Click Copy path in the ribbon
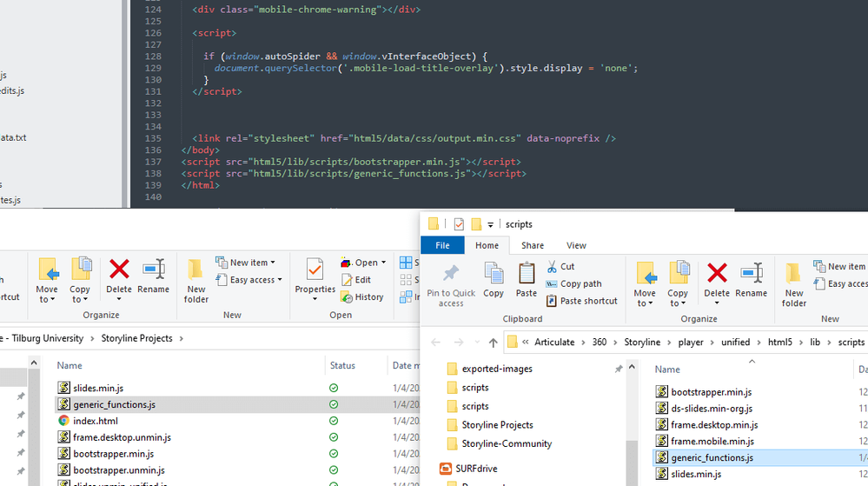Image resolution: width=868 pixels, height=486 pixels. [574, 283]
